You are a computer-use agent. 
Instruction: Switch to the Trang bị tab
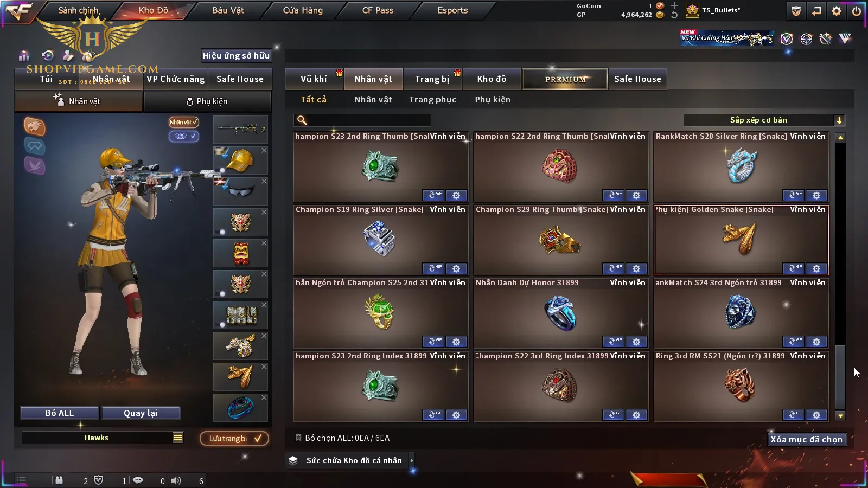click(432, 79)
